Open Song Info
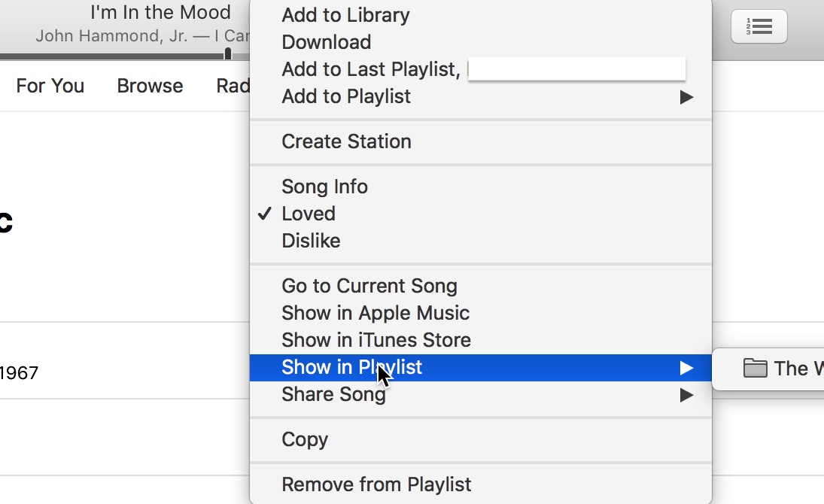The height and width of the screenshot is (504, 824). 324,187
